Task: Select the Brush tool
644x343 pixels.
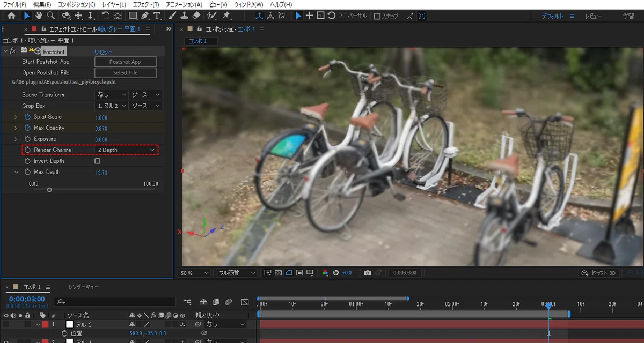Action: click(172, 16)
